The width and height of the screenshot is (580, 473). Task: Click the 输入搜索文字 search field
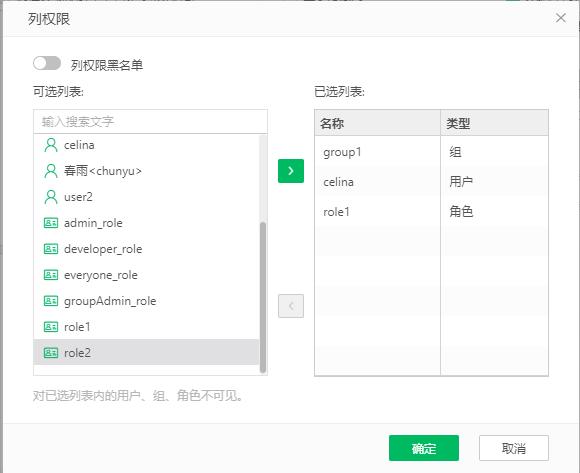(x=150, y=121)
